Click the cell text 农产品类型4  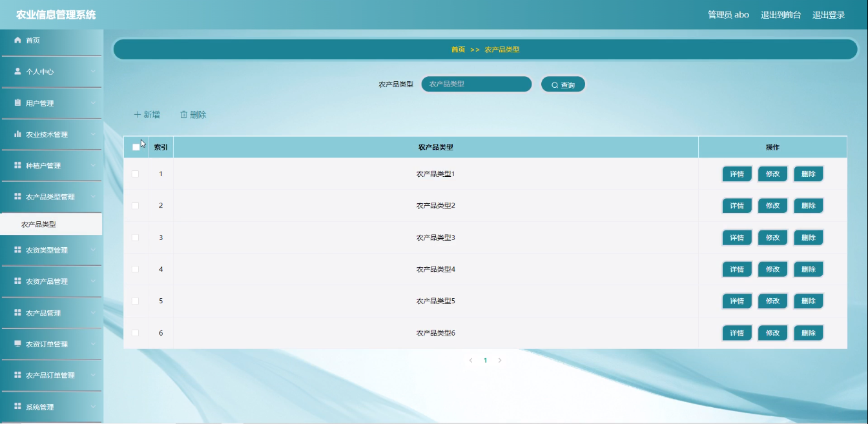pyautogui.click(x=436, y=269)
